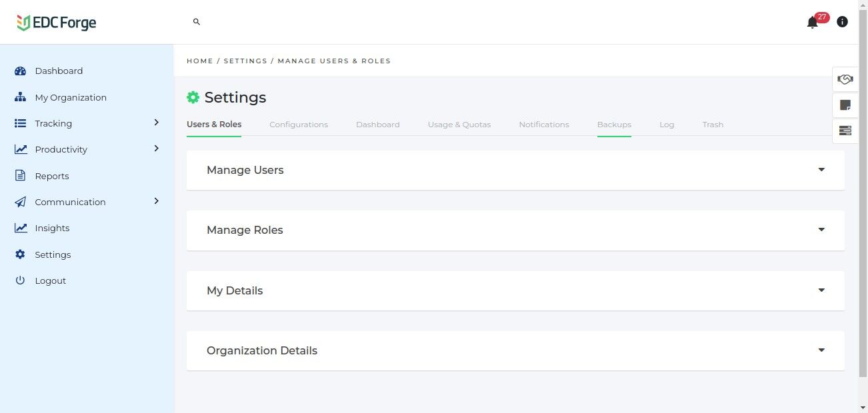Screen dimensions: 868x413
Task: Open the sticky note side widget
Action: click(x=845, y=105)
